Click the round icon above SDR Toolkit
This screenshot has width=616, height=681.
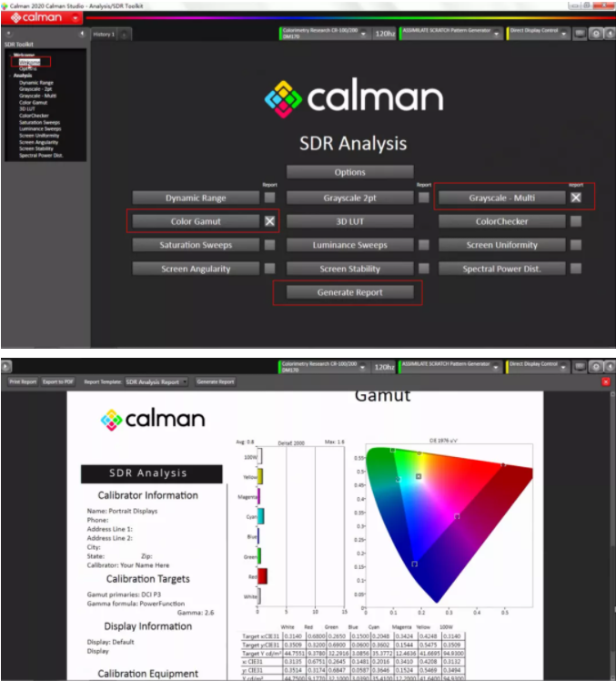click(9, 34)
